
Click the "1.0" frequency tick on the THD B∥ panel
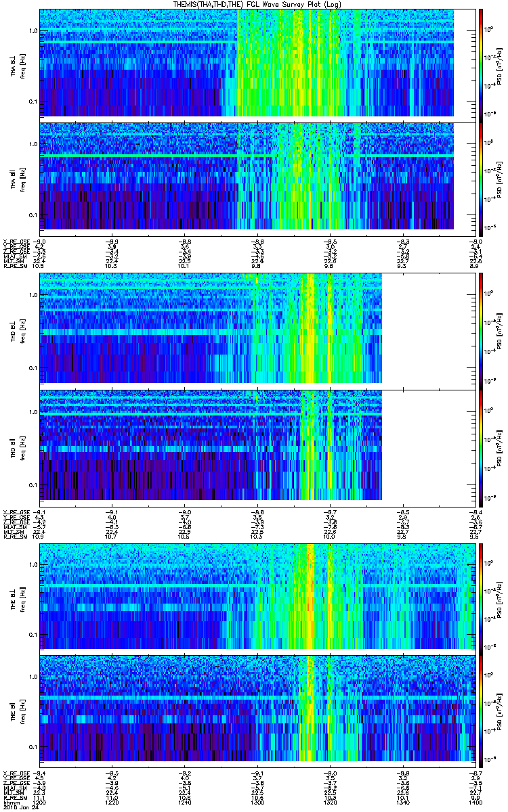33,412
